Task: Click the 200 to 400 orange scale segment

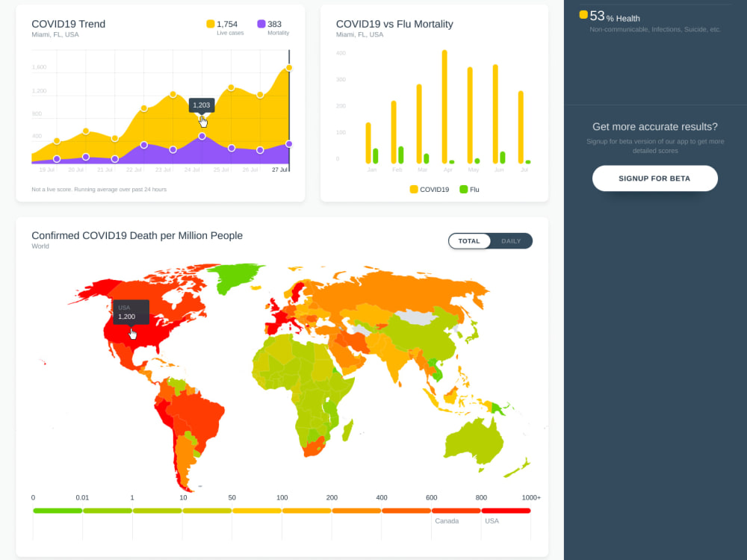Action: point(356,511)
